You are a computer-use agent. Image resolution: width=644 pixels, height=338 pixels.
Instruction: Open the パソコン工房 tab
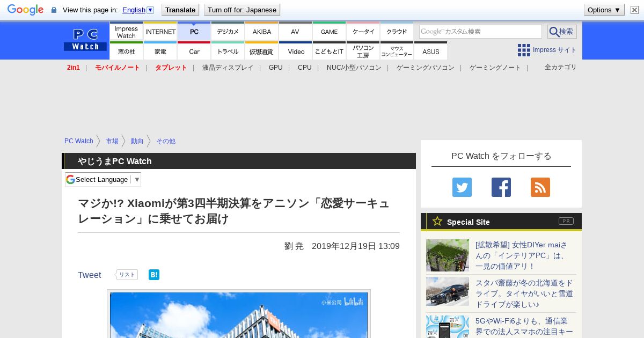click(363, 51)
